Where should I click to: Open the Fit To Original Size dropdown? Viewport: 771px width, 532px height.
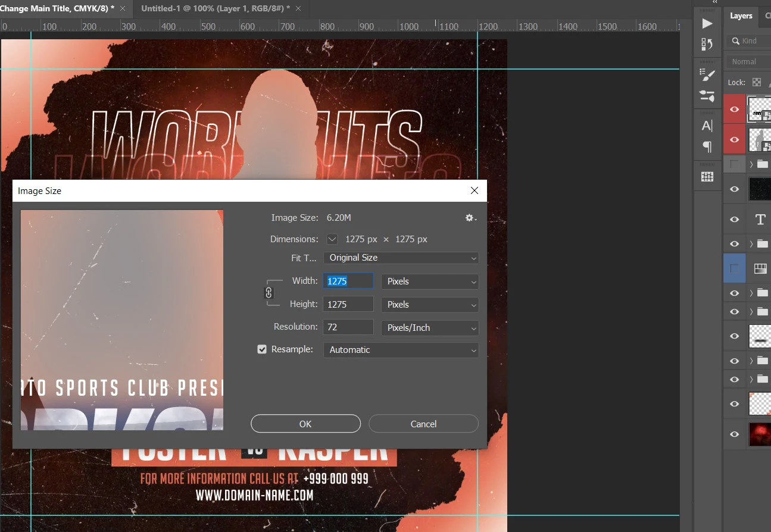(x=401, y=258)
